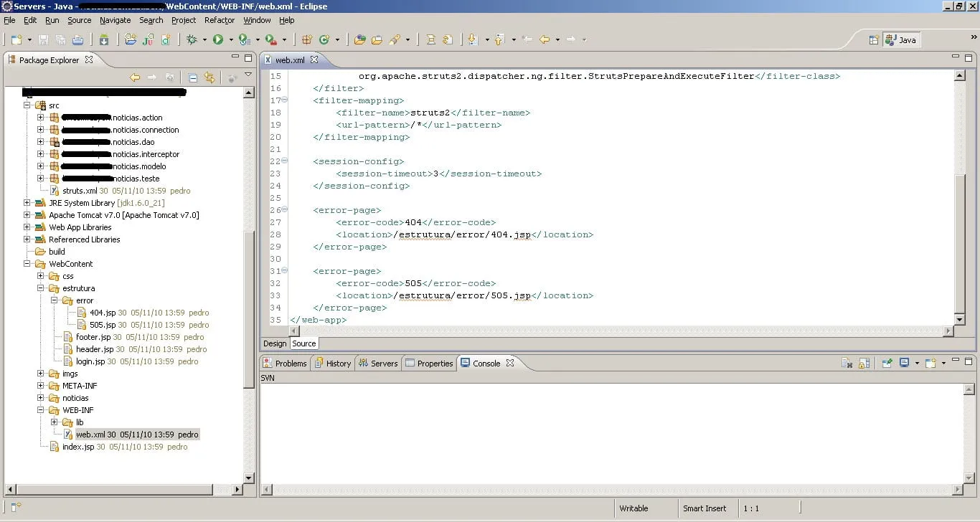Switch to the Servers tab

(378, 364)
